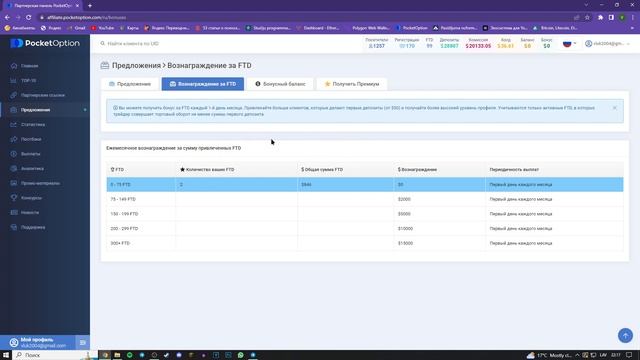The image size is (640, 360).
Task: Open Конкурсы in the sidebar
Action: click(x=31, y=198)
